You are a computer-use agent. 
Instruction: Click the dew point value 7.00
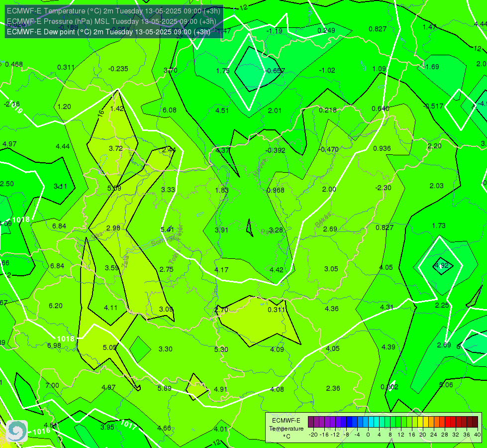pyautogui.click(x=52, y=385)
